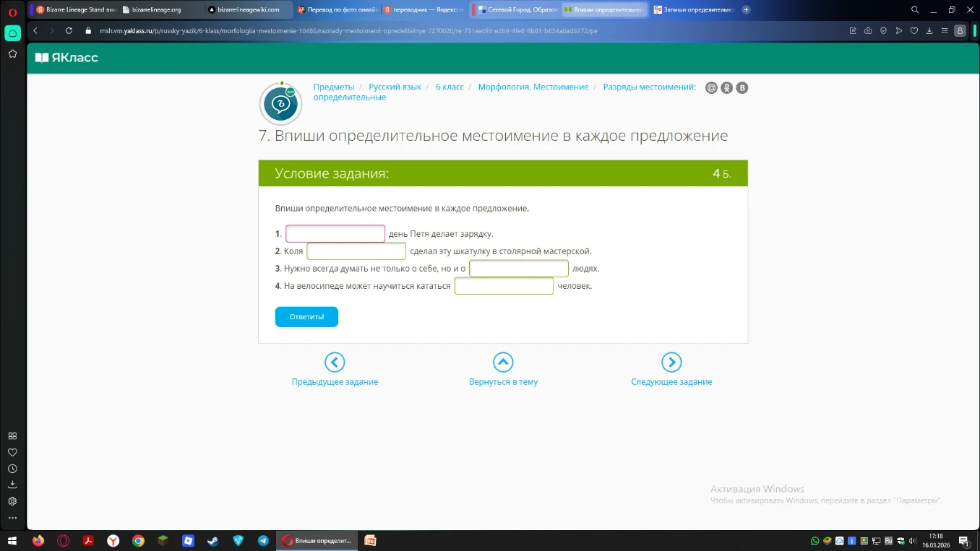Viewport: 980px width, 551px height.
Task: Open taskbar clock showing 17:18
Action: pyautogui.click(x=936, y=540)
